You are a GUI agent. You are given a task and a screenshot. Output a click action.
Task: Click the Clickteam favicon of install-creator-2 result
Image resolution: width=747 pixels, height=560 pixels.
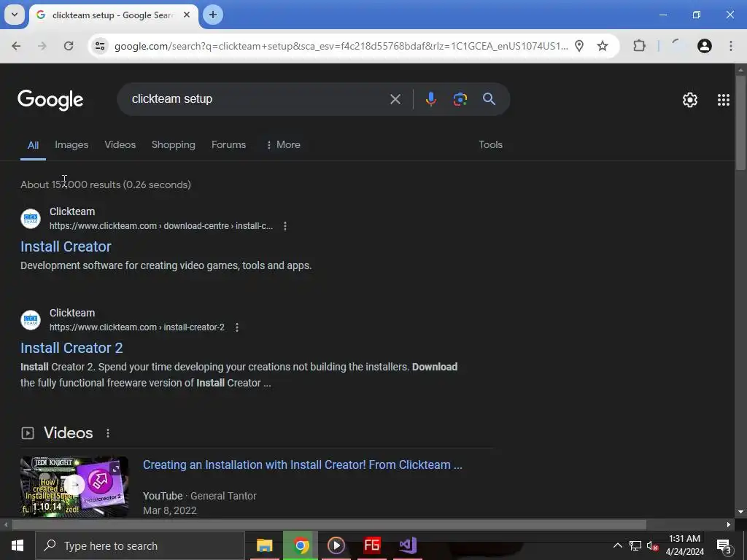(31, 320)
